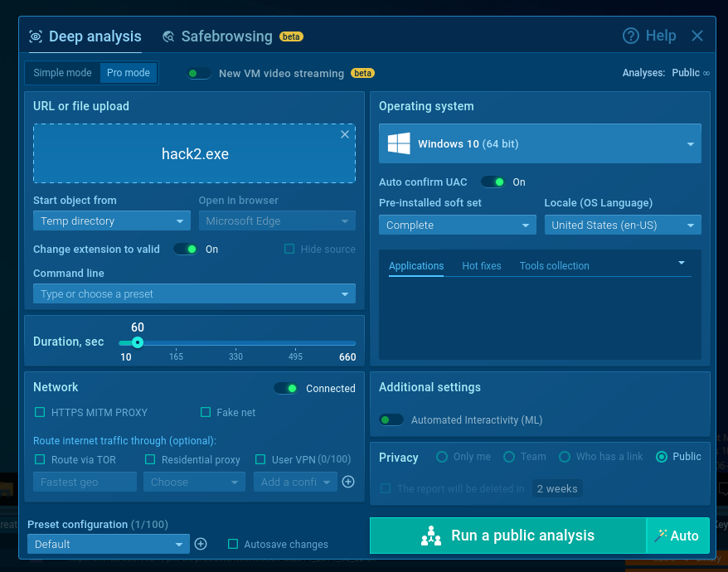Image resolution: width=728 pixels, height=572 pixels.
Task: Open Windows 10 (64 bit) OS dropdown
Action: coord(540,143)
